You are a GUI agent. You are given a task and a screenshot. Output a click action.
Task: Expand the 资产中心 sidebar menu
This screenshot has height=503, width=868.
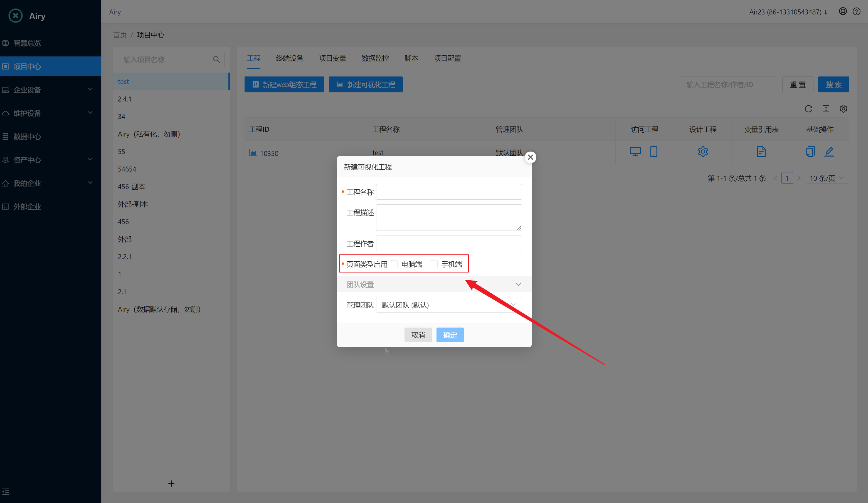51,160
